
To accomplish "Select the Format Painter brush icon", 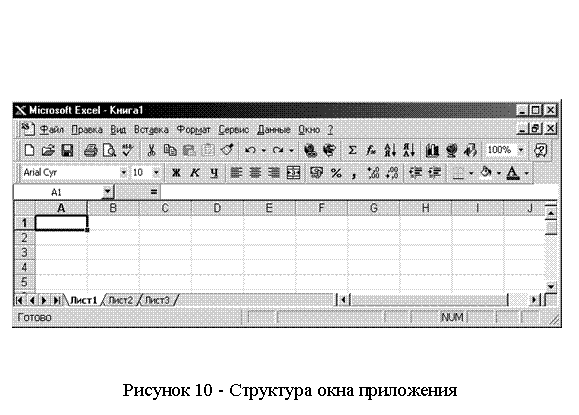I will 227,150.
